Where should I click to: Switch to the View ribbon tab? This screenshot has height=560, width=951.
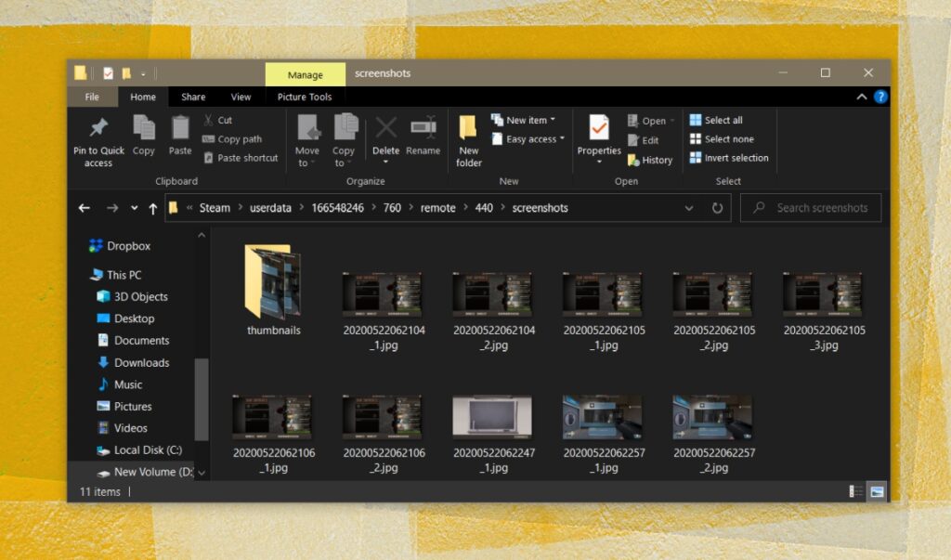point(241,96)
